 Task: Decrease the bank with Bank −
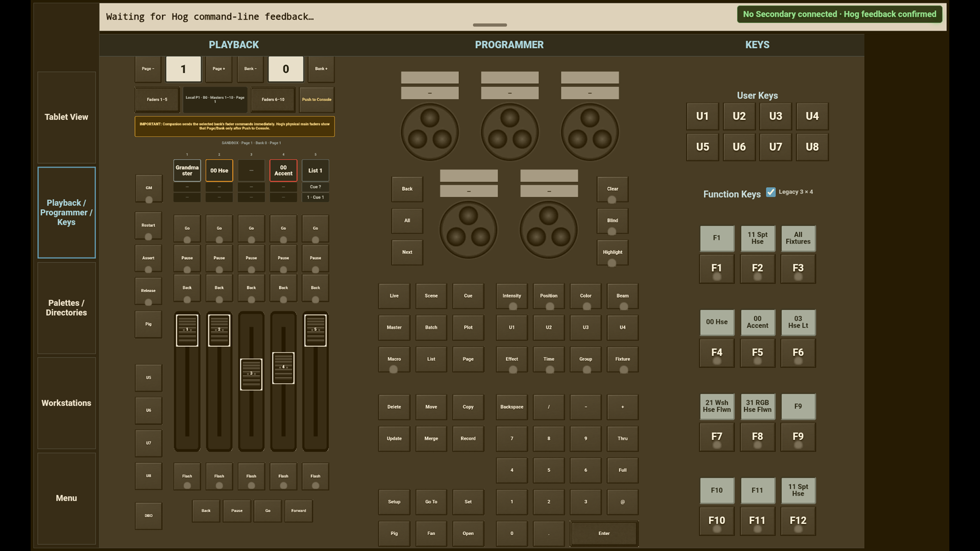(x=251, y=69)
